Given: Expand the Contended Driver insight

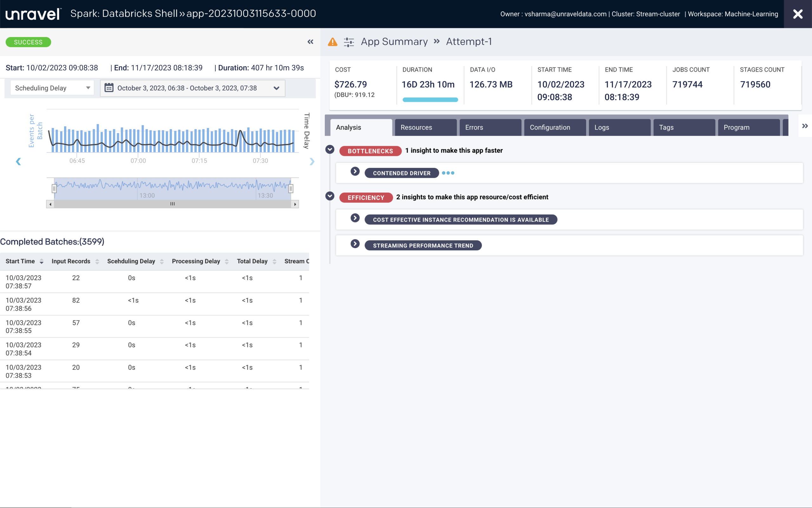Looking at the screenshot, I should tap(355, 172).
